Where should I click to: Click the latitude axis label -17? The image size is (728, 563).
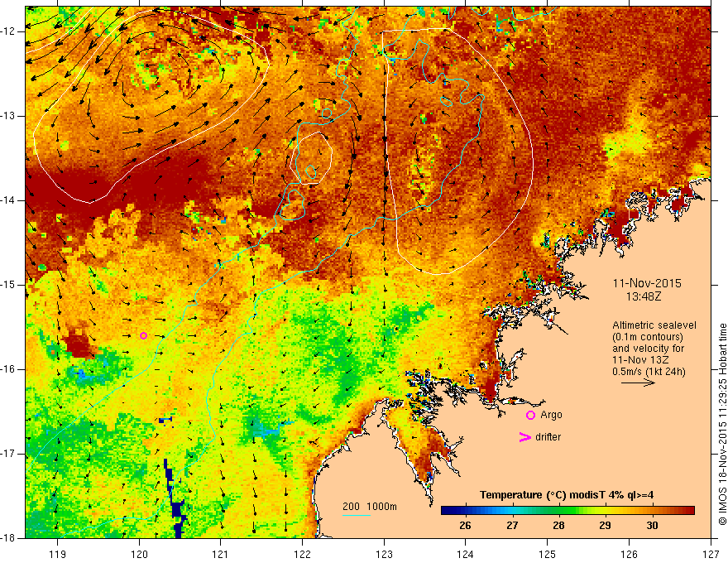(8, 454)
